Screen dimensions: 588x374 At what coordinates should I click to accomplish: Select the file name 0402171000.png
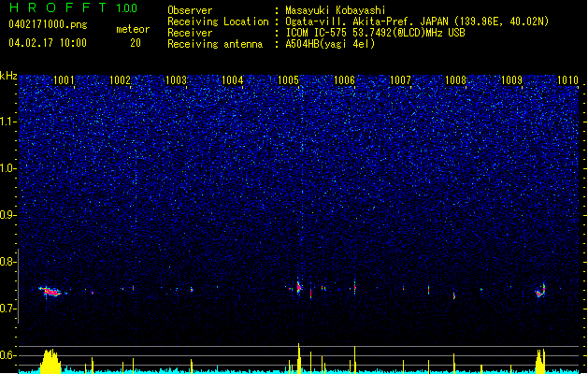[x=48, y=24]
